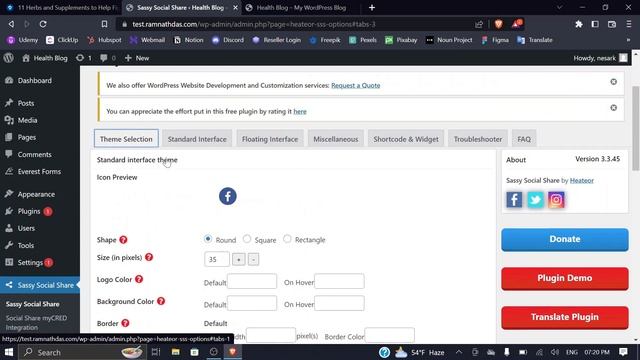This screenshot has width=640, height=360.
Task: Open the browser hamburger menu
Action: point(629,24)
